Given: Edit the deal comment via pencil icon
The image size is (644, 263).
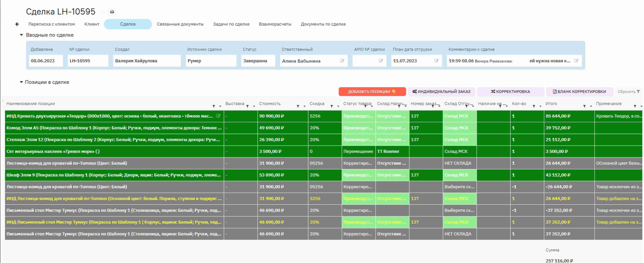Looking at the screenshot, I should (x=576, y=61).
